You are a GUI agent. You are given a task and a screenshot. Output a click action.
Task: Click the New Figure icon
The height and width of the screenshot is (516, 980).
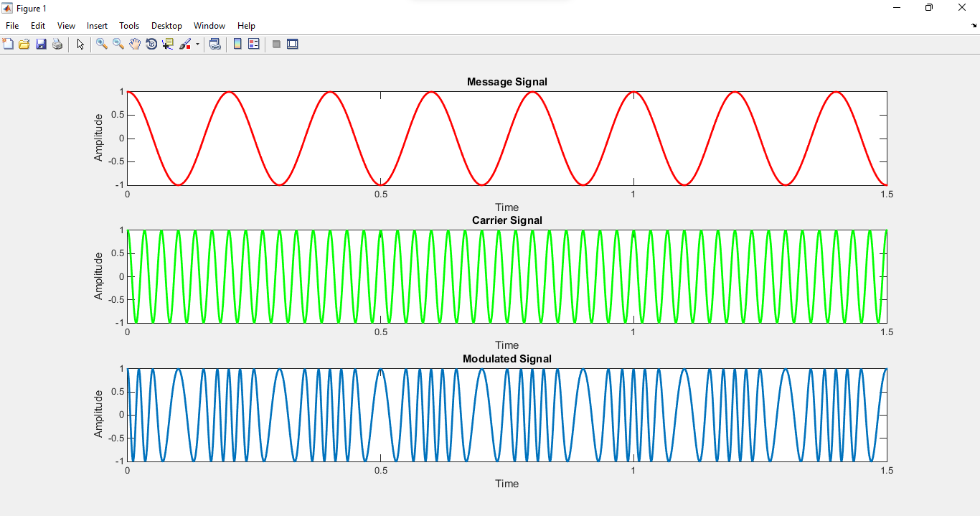[x=9, y=44]
